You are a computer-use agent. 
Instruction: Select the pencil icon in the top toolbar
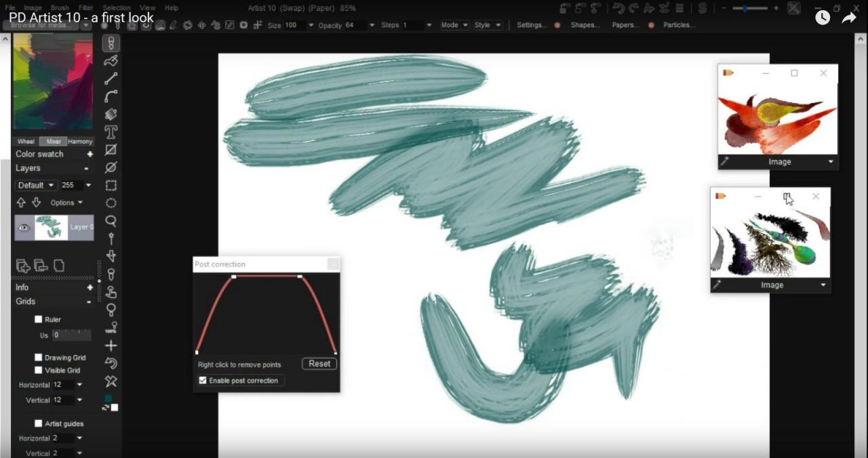174,25
